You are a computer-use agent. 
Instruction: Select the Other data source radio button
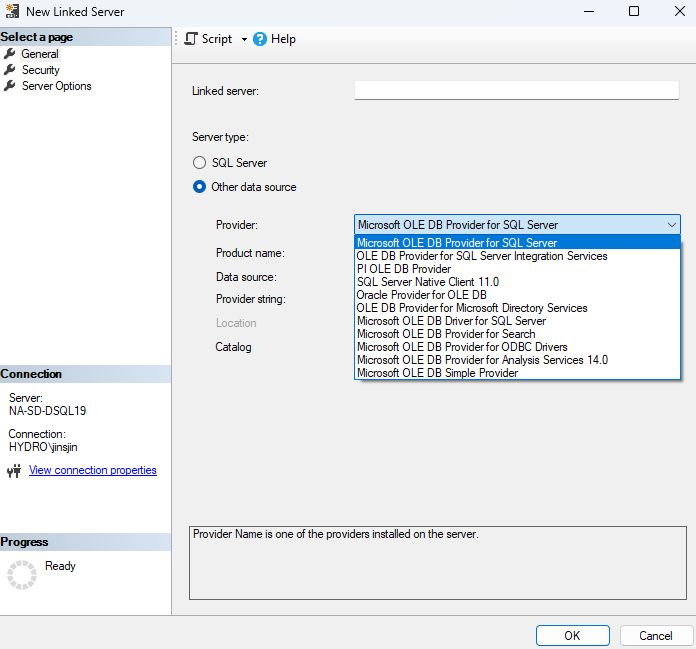click(x=199, y=186)
